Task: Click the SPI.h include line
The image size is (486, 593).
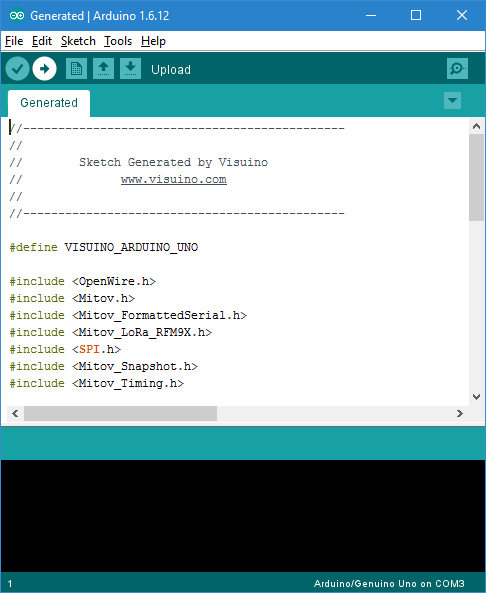Action: [x=65, y=349]
